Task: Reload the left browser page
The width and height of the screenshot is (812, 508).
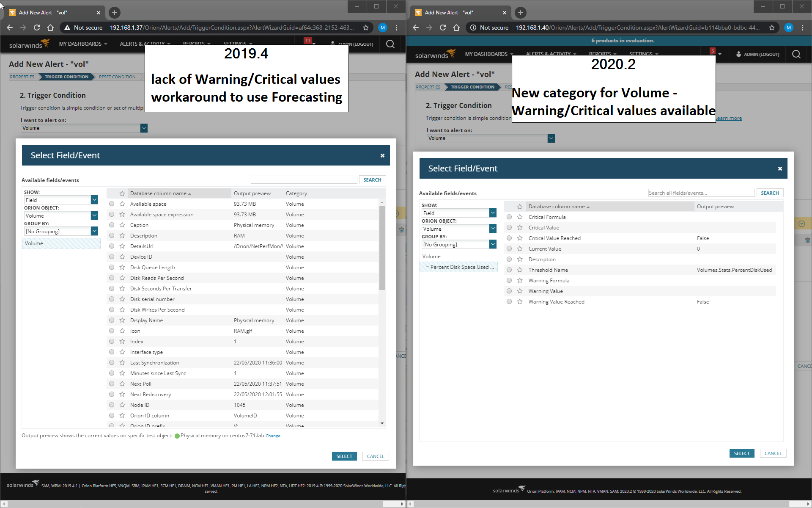Action: point(37,28)
